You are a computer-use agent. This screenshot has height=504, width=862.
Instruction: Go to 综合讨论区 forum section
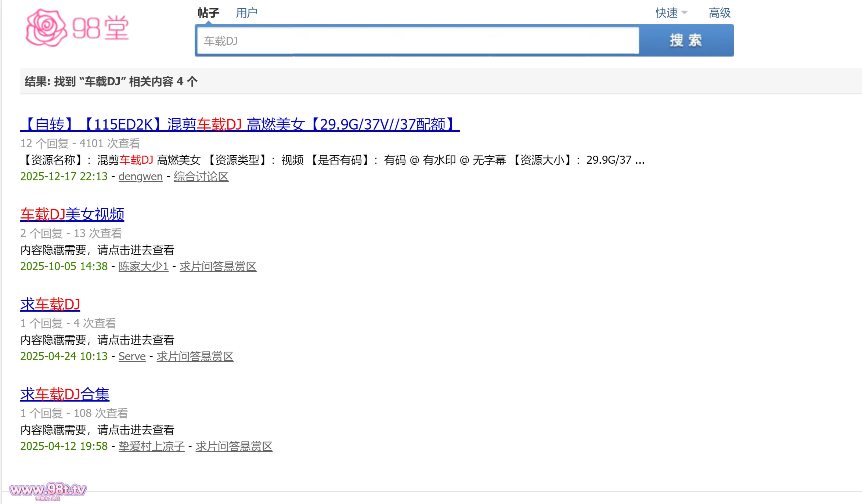201,177
